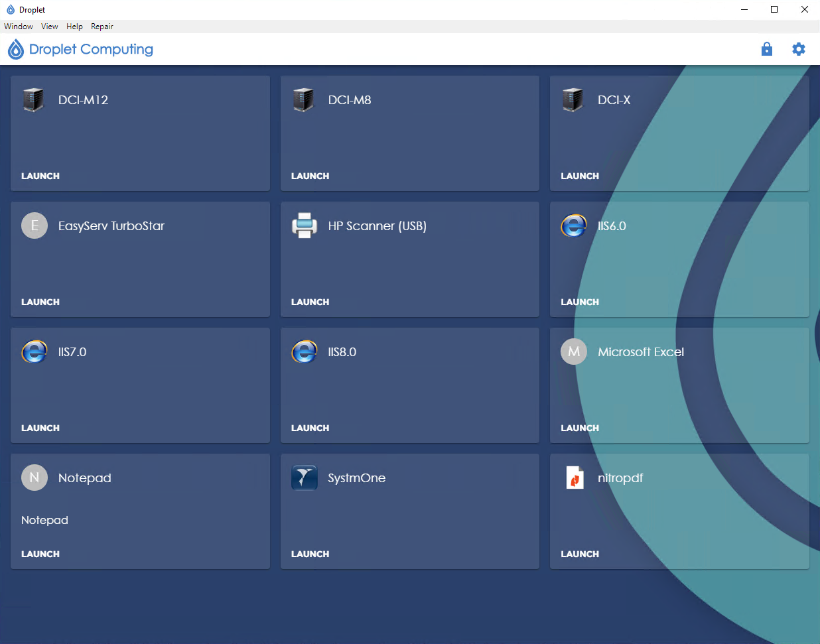Click the DCI-X title text
This screenshot has height=644, width=820.
pos(614,100)
